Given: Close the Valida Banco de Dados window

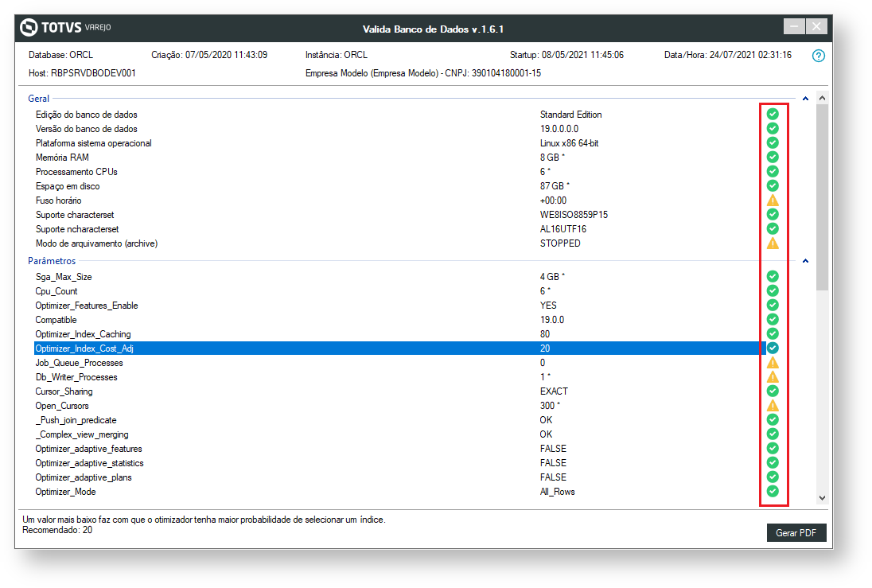Looking at the screenshot, I should (x=816, y=26).
